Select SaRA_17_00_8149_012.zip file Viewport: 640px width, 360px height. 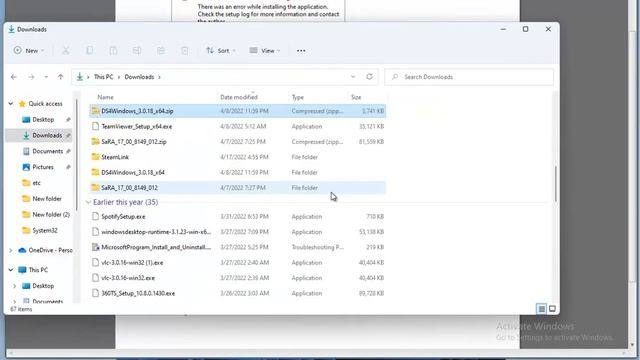[x=238, y=142]
